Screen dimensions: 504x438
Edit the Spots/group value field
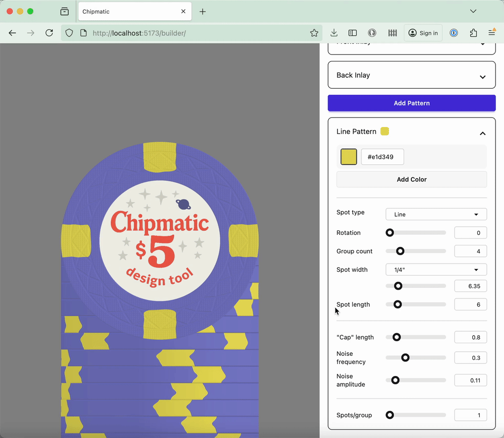coord(470,415)
